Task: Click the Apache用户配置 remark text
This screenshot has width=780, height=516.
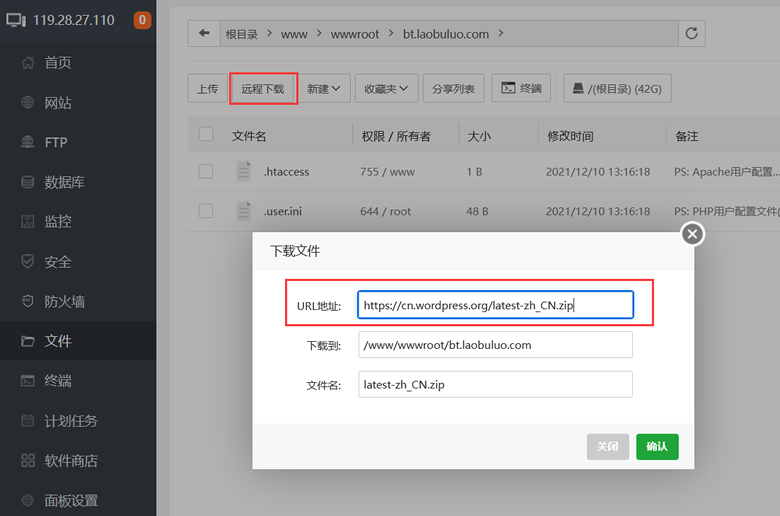Action: pos(727,172)
